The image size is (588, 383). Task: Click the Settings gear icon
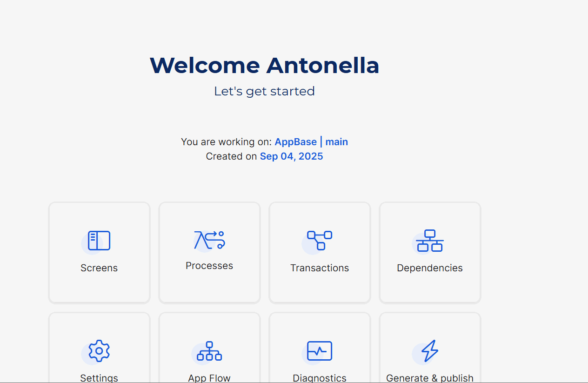[99, 351]
